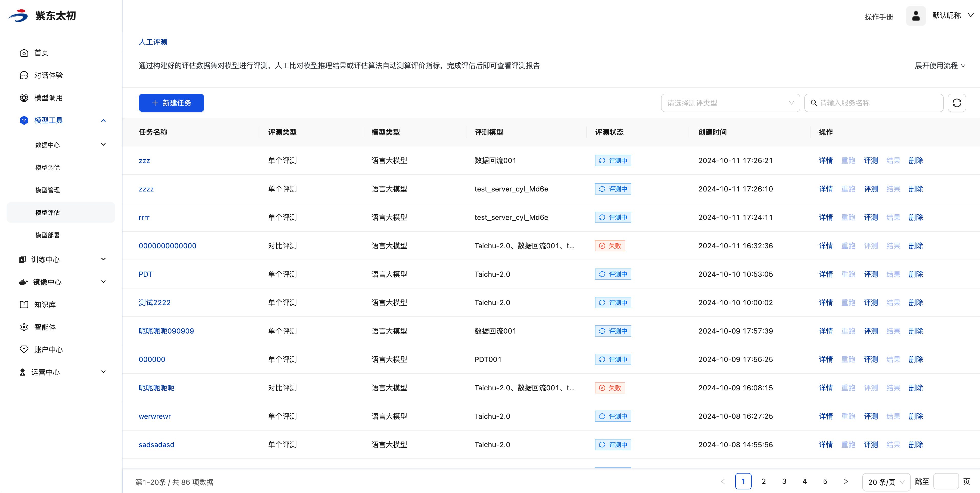
Task: Click the 知识库 book icon
Action: pos(24,304)
